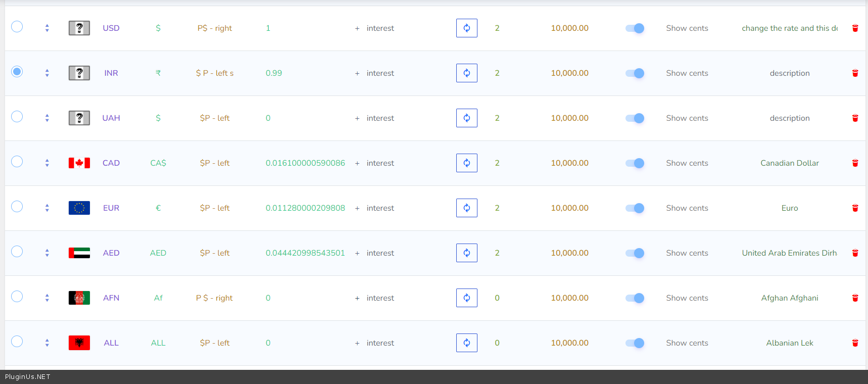Click the Canadian flag icon
Screen dimensions: 868x384
pos(79,163)
